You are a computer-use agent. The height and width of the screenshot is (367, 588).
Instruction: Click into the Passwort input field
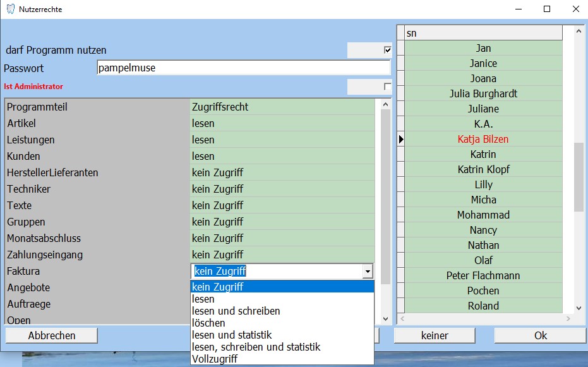point(243,68)
